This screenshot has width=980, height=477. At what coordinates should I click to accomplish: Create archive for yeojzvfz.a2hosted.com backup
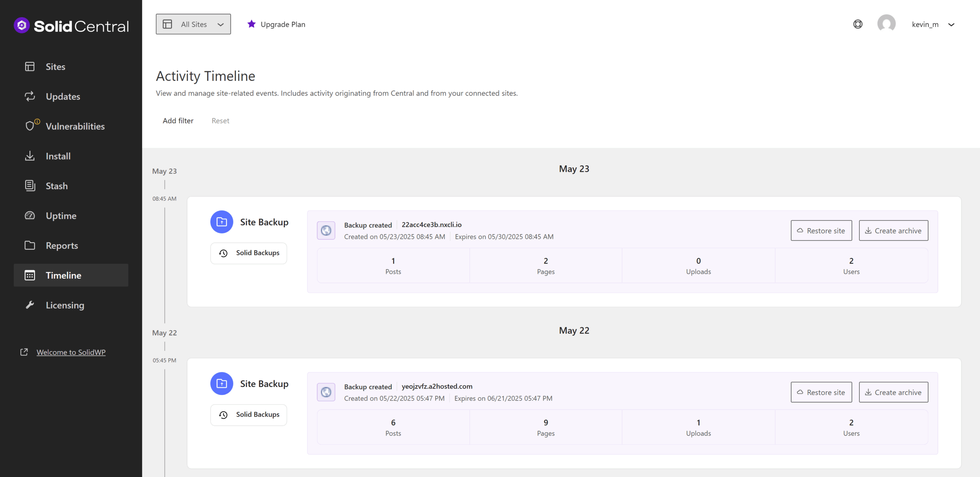click(x=893, y=392)
